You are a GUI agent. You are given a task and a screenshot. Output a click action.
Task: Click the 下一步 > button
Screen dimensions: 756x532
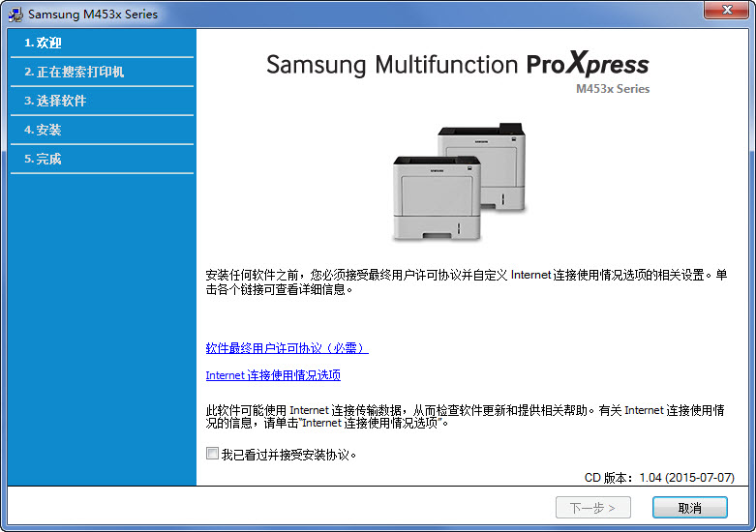click(593, 508)
